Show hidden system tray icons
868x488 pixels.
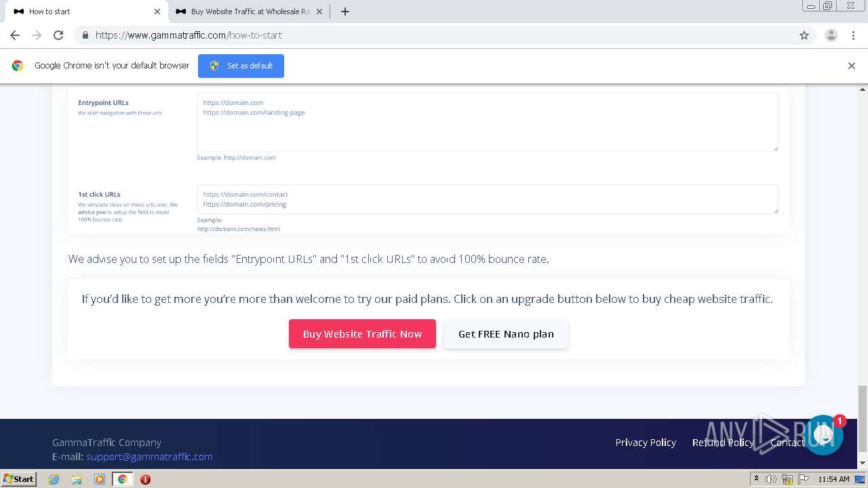756,479
